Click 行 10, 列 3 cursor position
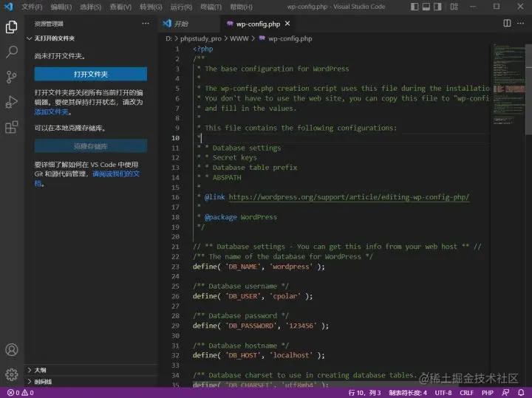The height and width of the screenshot is (398, 532). coord(364,393)
